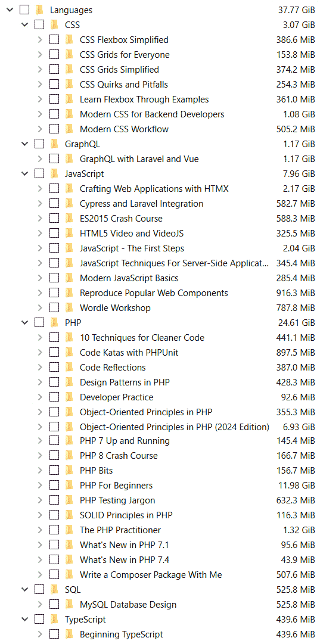This screenshot has width=320, height=644.
Task: Select Code Katas with PHPUnit row
Action: (x=129, y=353)
